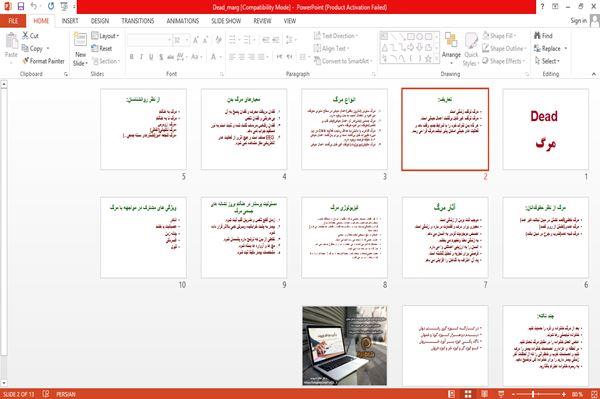600x399 pixels.
Task: Click Increase Font Size icon
Action: (x=196, y=40)
